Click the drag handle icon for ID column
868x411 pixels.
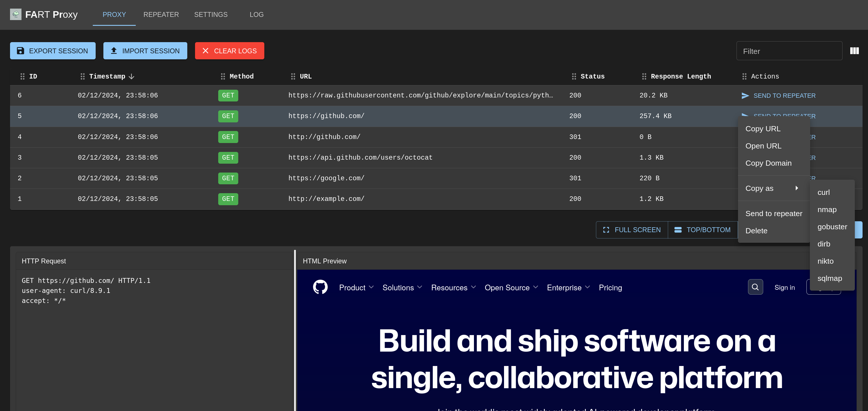pyautogui.click(x=22, y=77)
